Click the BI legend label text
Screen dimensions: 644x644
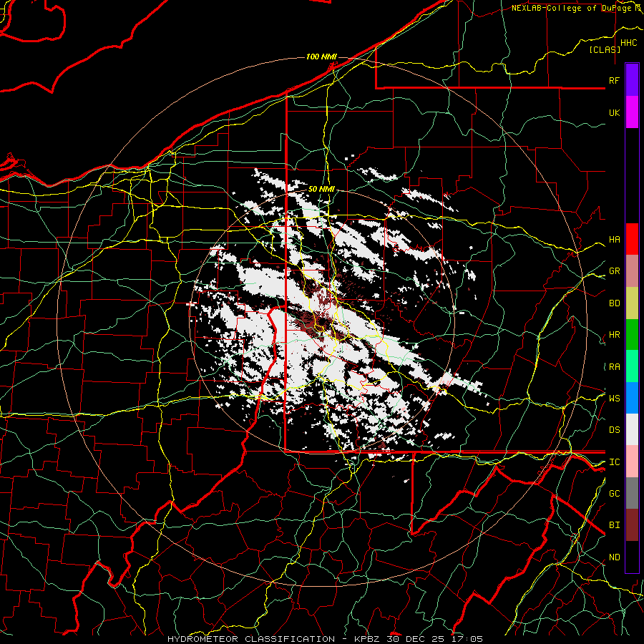click(x=614, y=525)
